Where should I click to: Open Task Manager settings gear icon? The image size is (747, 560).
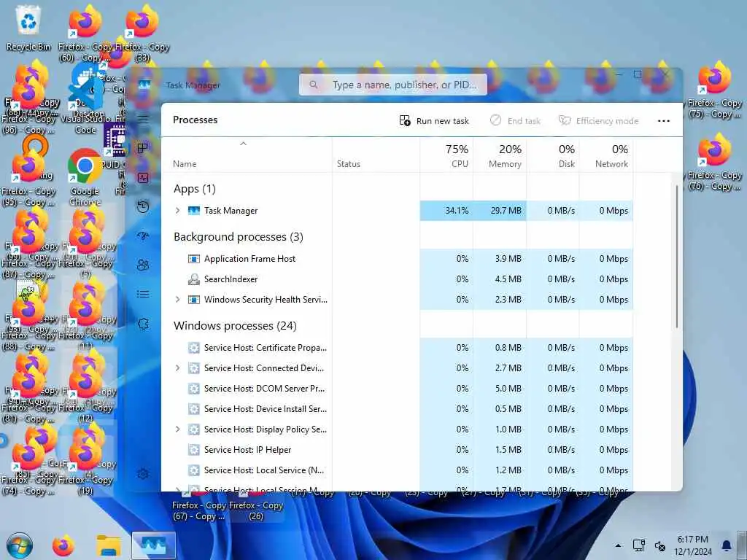(143, 473)
